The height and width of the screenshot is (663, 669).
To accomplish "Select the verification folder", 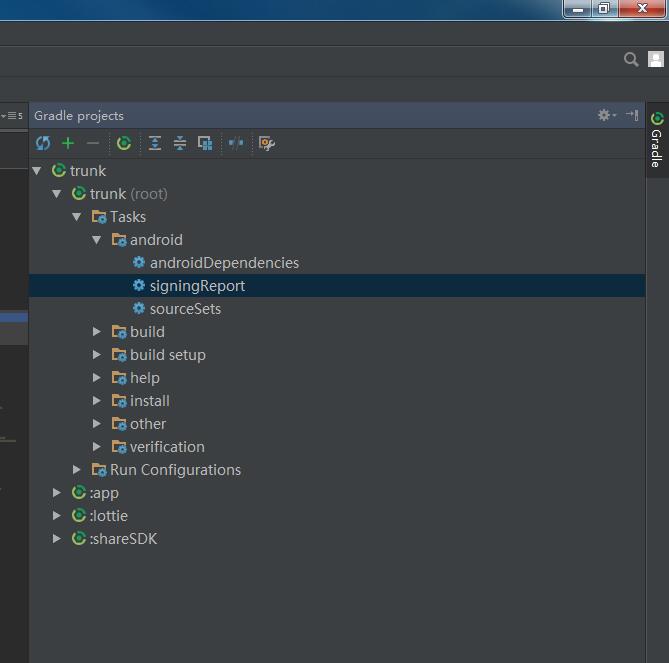I will pyautogui.click(x=166, y=447).
